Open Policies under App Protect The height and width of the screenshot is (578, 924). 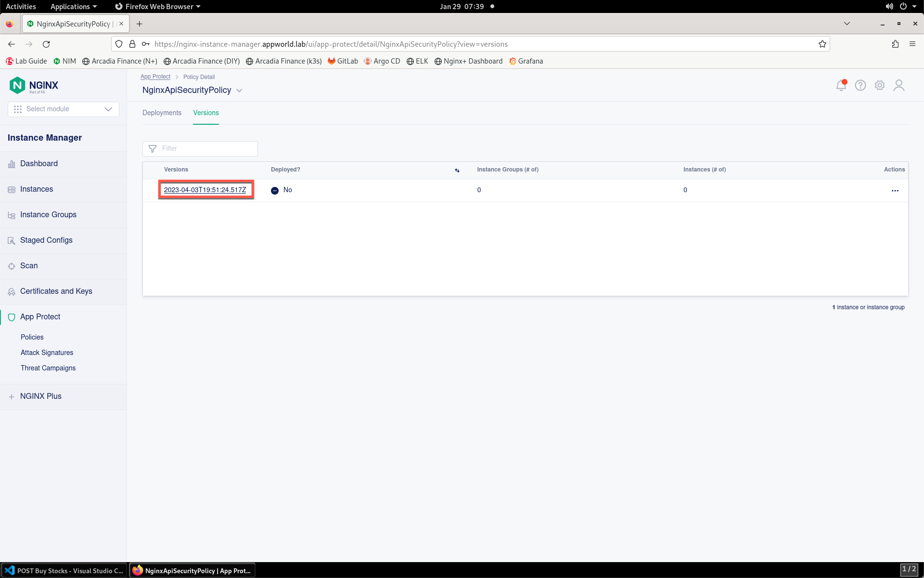pyautogui.click(x=32, y=337)
